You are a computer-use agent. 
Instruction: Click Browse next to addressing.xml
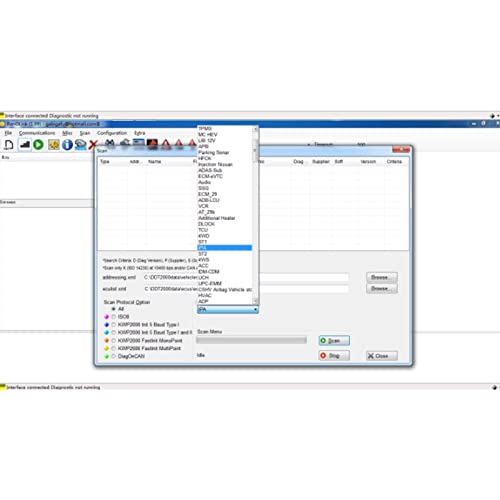click(x=382, y=277)
